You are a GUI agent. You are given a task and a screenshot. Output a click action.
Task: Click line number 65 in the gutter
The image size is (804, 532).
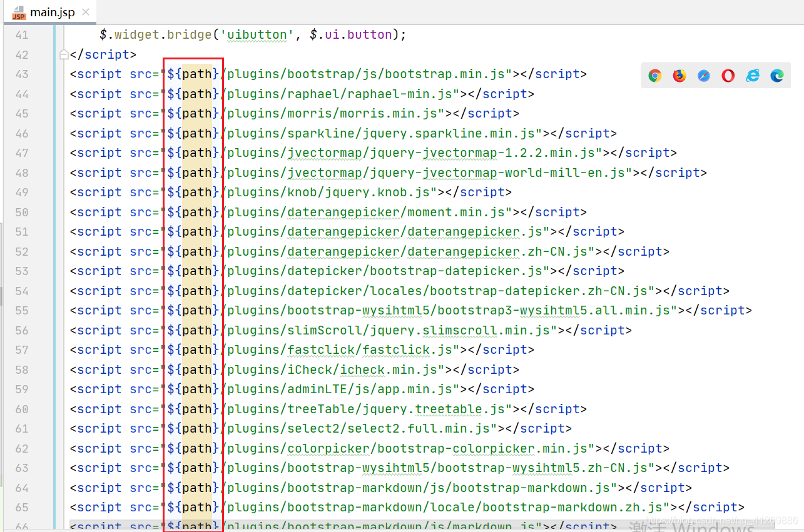click(x=21, y=508)
